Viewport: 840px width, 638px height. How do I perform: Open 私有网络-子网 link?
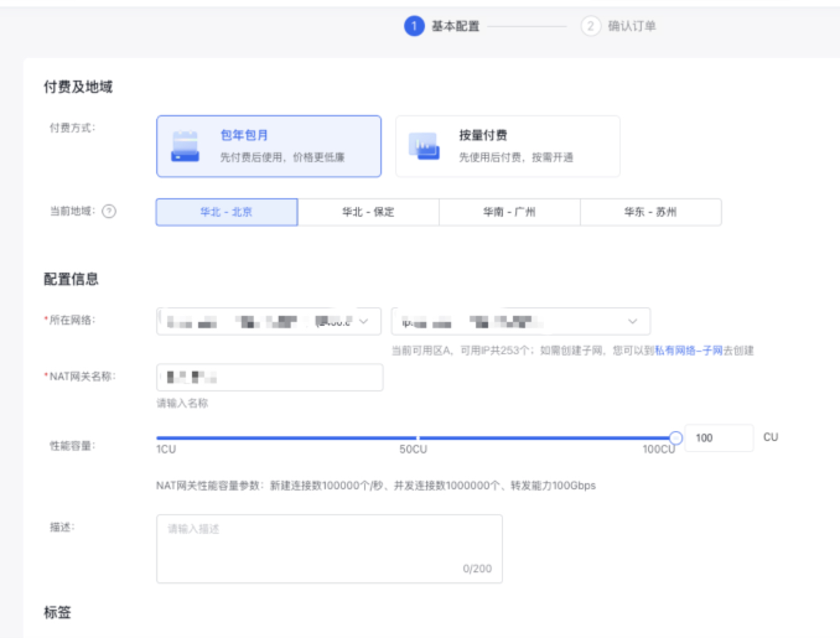coord(688,351)
